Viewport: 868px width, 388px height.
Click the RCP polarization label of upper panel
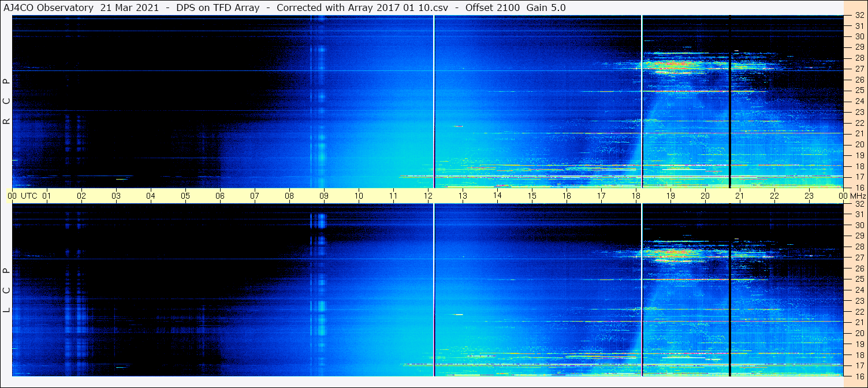point(6,101)
